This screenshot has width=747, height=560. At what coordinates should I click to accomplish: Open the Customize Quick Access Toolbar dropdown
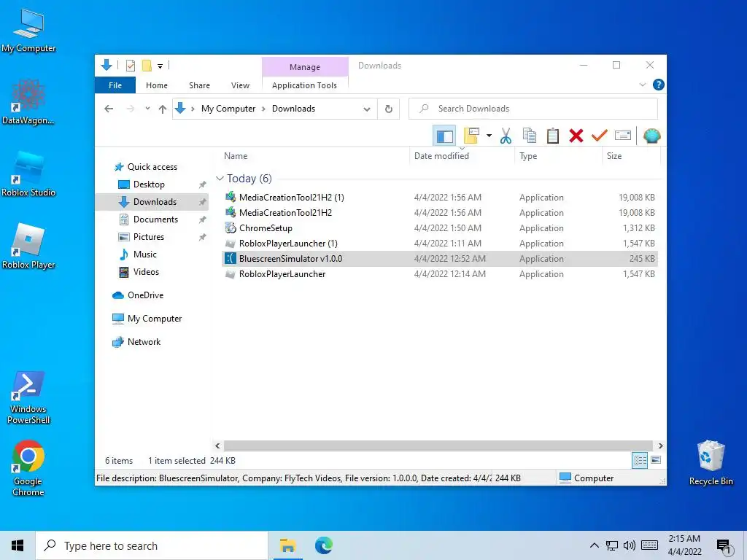[x=160, y=66]
